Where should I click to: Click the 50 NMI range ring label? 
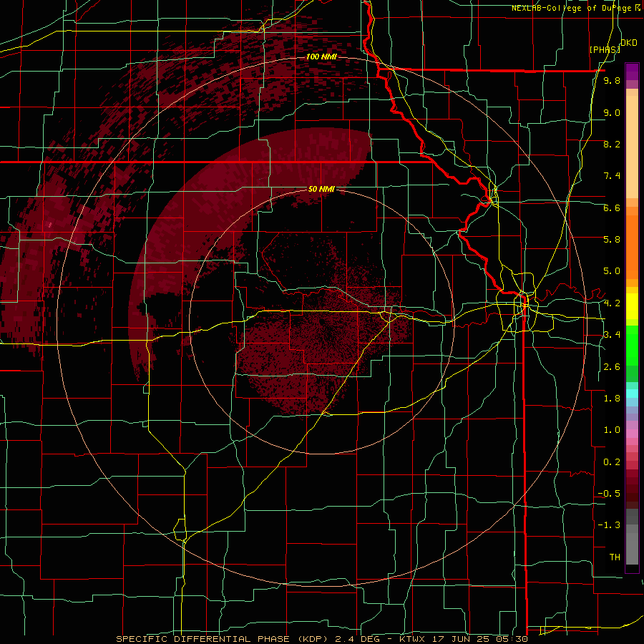[321, 190]
